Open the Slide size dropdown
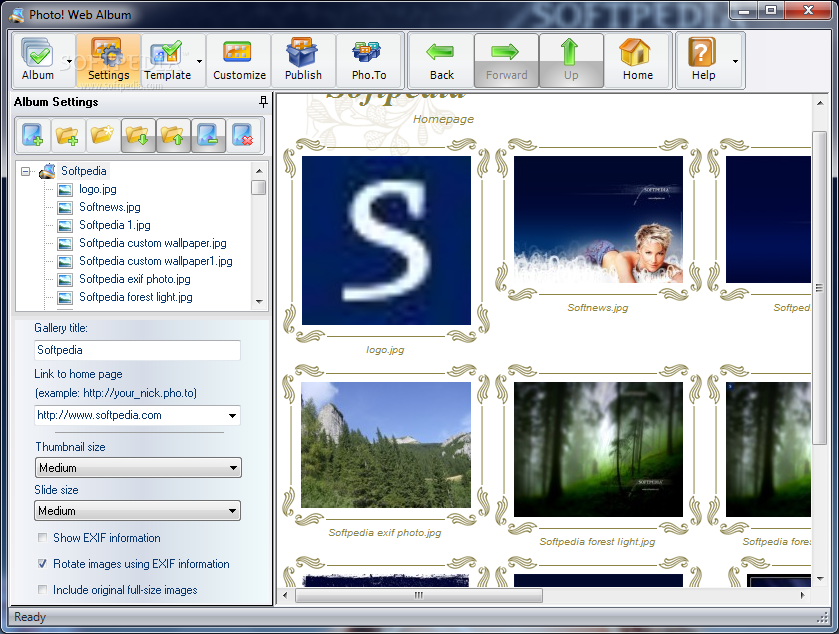The image size is (839, 634). coord(138,510)
